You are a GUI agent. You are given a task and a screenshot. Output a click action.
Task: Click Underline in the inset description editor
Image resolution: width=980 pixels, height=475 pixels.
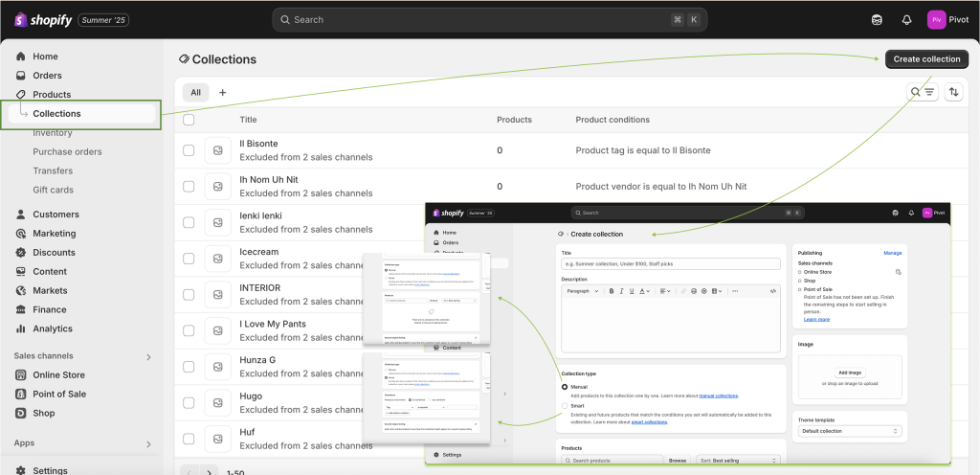632,290
